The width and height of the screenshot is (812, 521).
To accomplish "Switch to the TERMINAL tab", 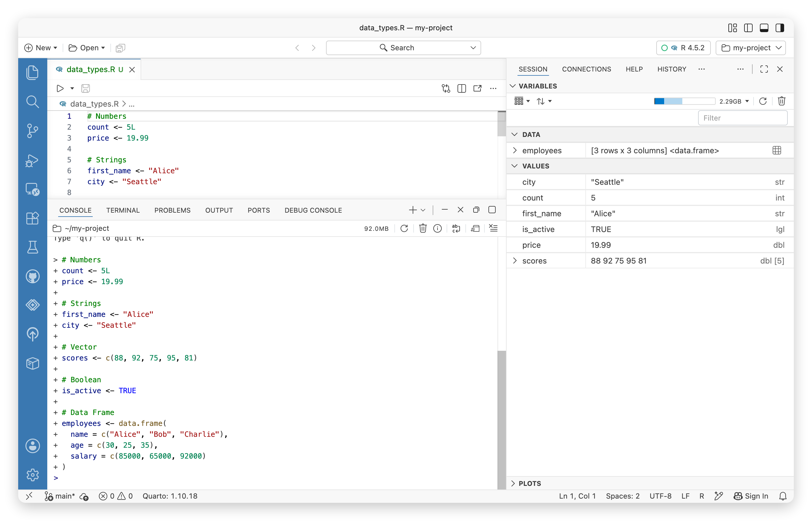I will [x=123, y=210].
